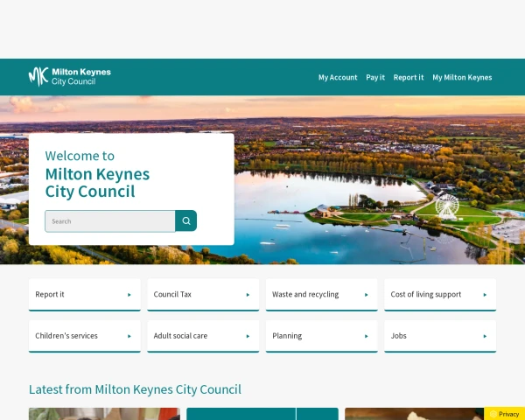This screenshot has height=420, width=525.
Task: View Cost of living support
Action: pyautogui.click(x=440, y=294)
